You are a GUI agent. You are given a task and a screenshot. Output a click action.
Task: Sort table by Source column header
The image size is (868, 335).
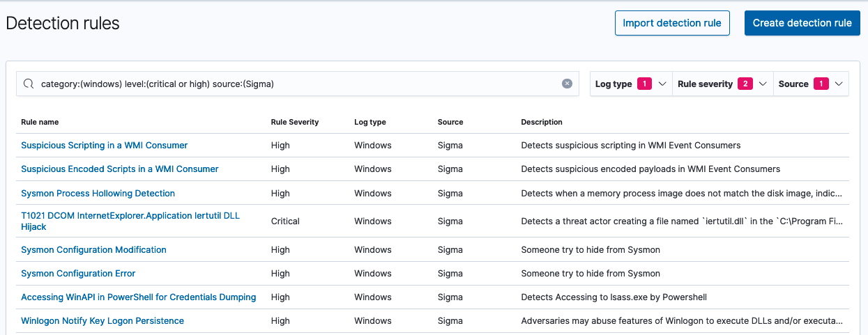pyautogui.click(x=450, y=122)
